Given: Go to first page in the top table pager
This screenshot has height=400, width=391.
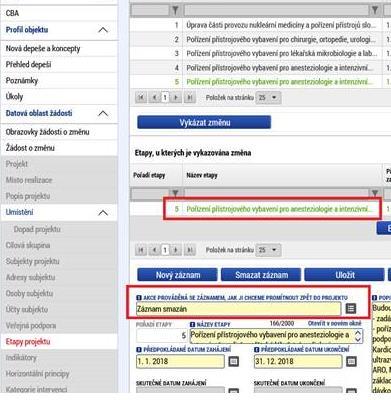Looking at the screenshot, I should click(x=141, y=98).
